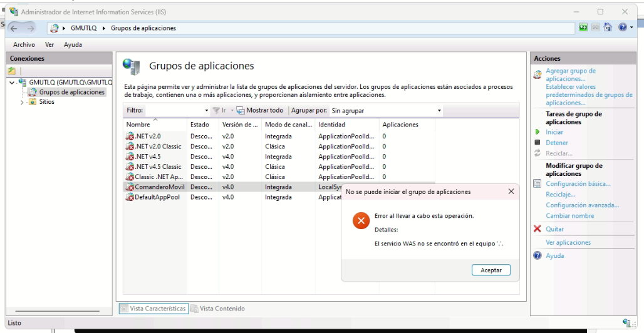Viewport: 644px width, 333px height.
Task: Select the ComanderoMovil row name
Action: click(x=160, y=187)
